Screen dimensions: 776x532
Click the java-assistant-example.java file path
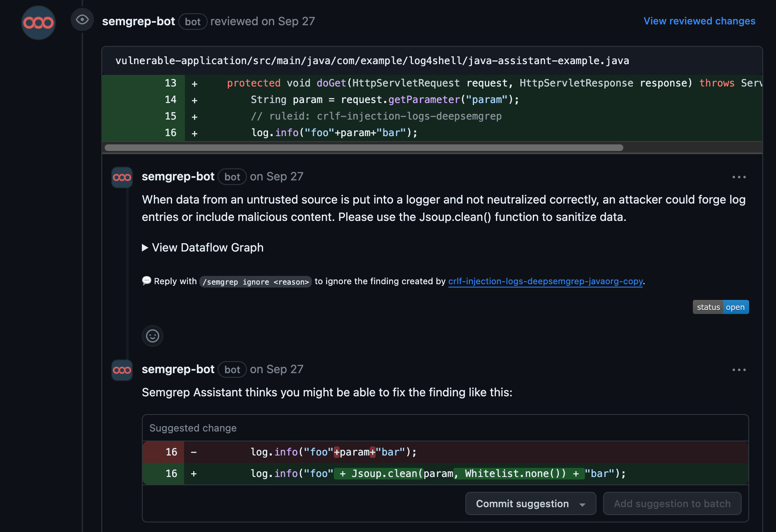(372, 61)
